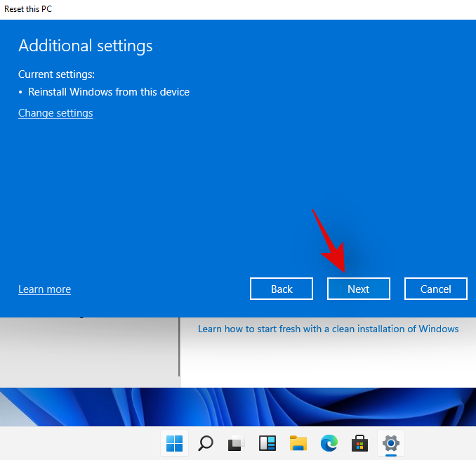This screenshot has width=476, height=460.
Task: Click the 'Reset this PC' title text
Action: 28,9
